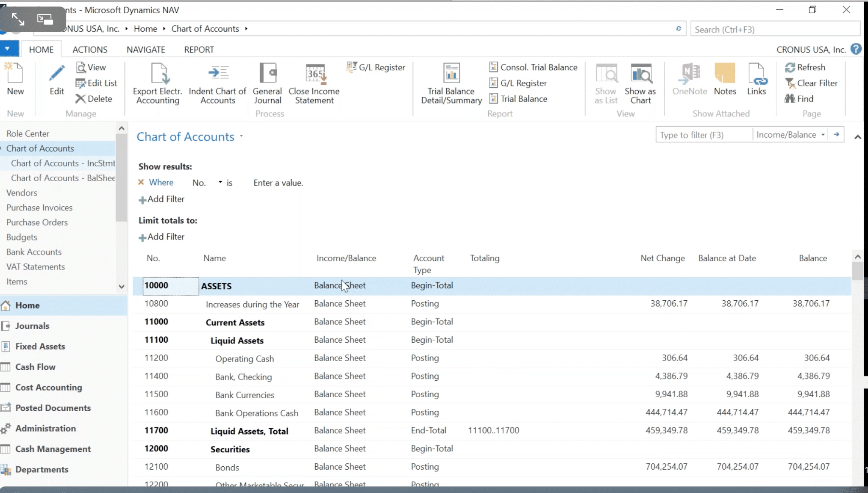868x493 pixels.
Task: Open Vendors in navigation pane
Action: tap(22, 193)
